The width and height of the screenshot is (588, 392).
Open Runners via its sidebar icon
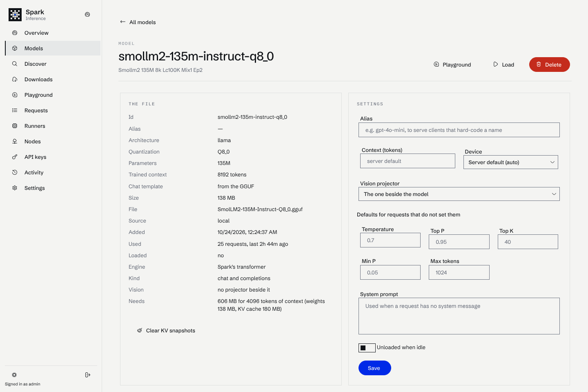click(15, 126)
